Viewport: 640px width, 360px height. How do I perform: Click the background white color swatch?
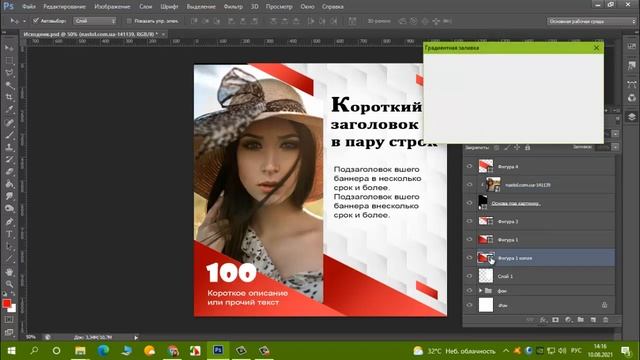(13, 309)
